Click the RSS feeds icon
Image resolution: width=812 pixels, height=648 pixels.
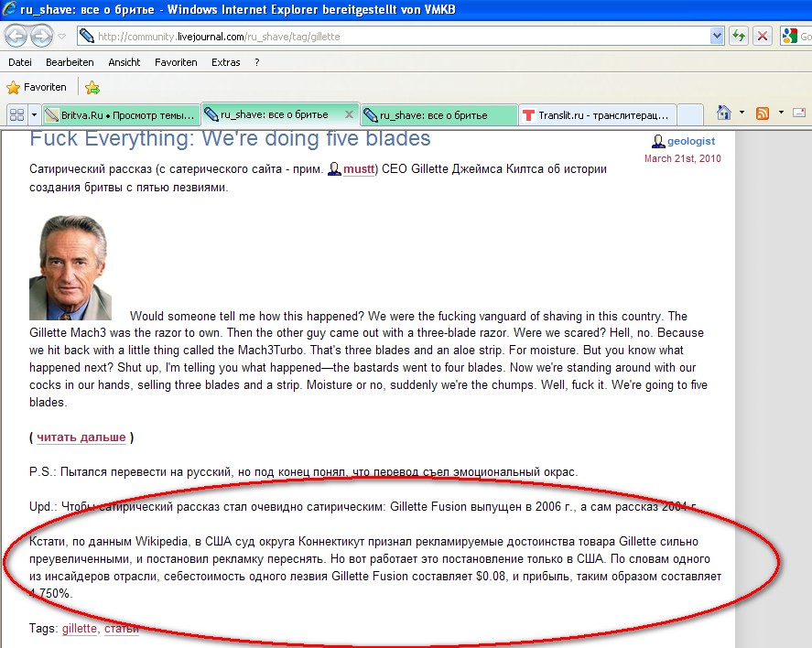[x=762, y=113]
